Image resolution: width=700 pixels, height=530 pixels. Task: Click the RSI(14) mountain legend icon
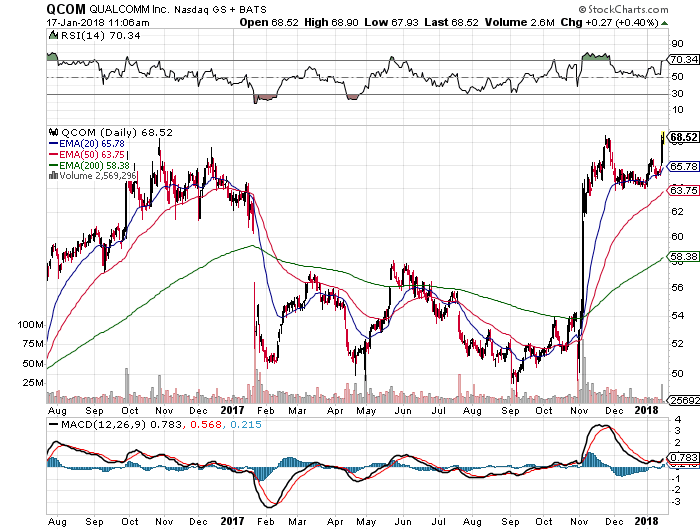click(x=53, y=35)
